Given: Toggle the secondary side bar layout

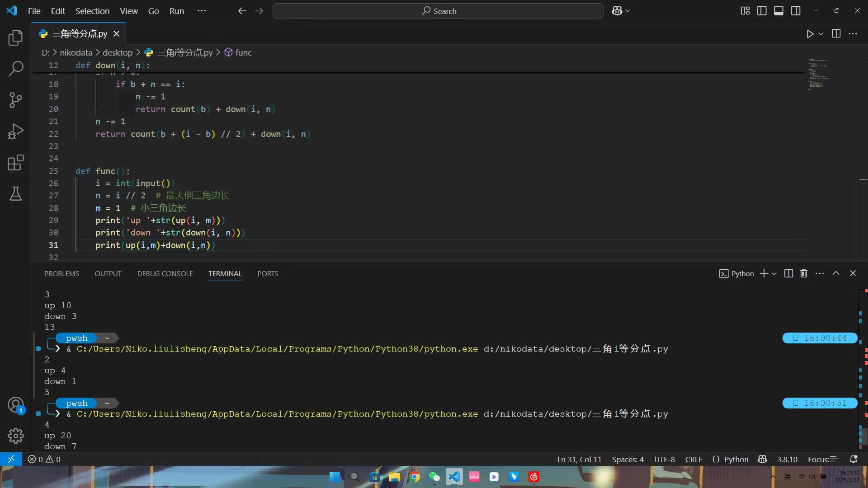Looking at the screenshot, I should pyautogui.click(x=796, y=11).
